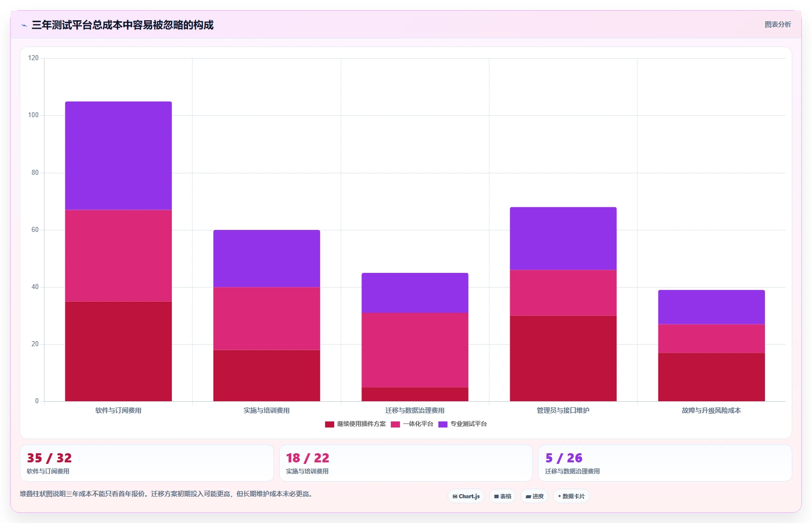This screenshot has width=812, height=523.
Task: Select the crimson segment of the 软件与订阅费用 bar
Action: [118, 351]
